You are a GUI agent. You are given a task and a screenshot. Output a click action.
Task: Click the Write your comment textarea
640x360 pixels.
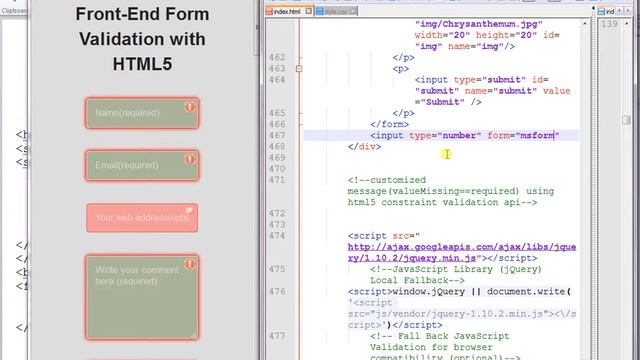click(x=142, y=297)
